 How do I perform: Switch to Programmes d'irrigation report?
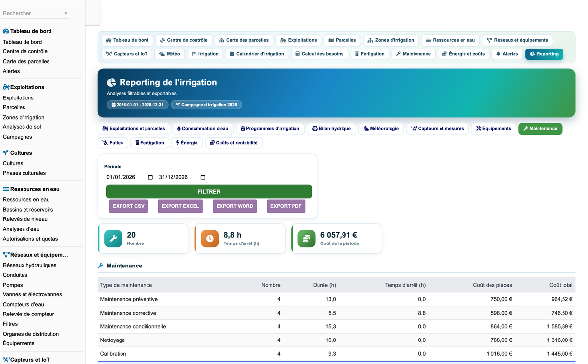pyautogui.click(x=270, y=129)
